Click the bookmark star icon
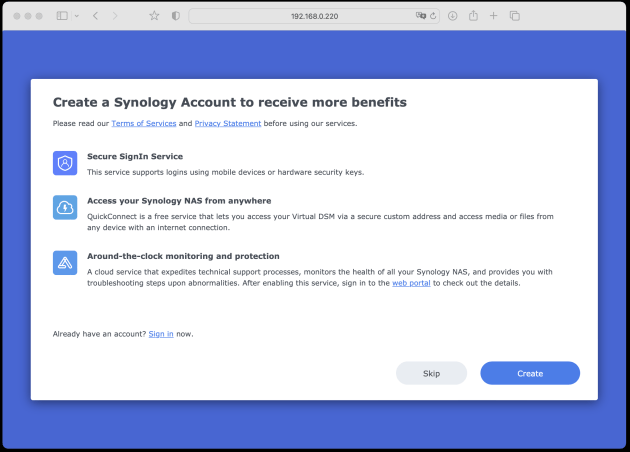 [x=154, y=16]
